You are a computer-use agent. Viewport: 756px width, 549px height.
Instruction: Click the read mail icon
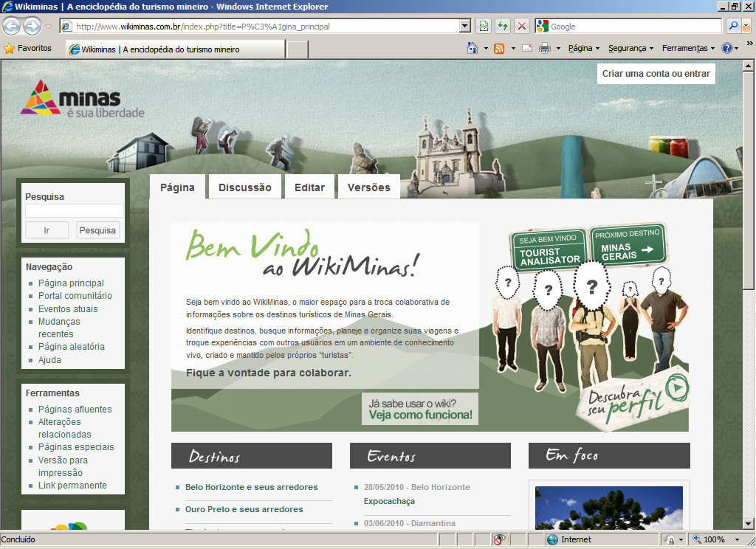[x=527, y=48]
